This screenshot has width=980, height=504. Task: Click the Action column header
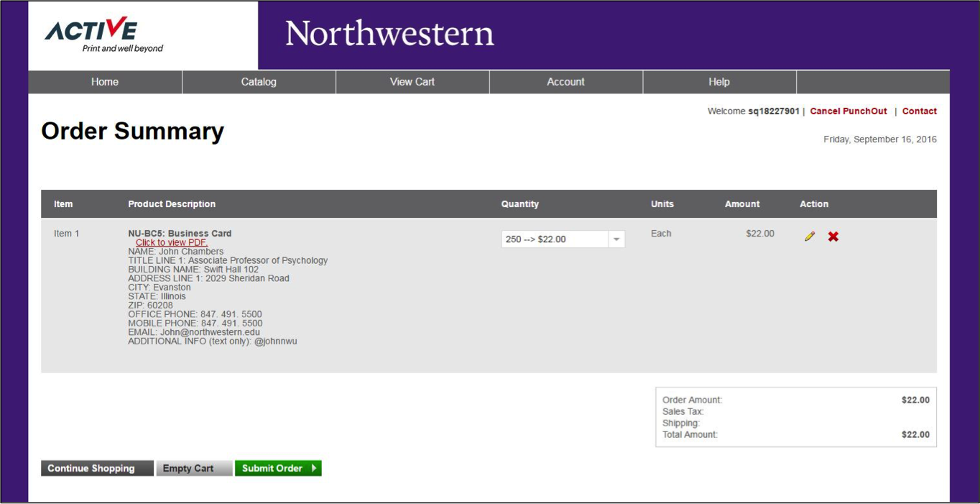pyautogui.click(x=814, y=204)
